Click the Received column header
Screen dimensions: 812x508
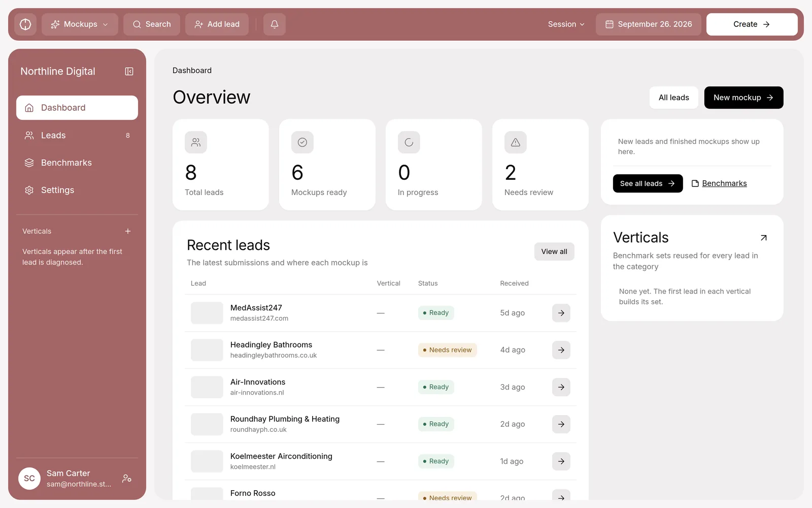coord(514,283)
